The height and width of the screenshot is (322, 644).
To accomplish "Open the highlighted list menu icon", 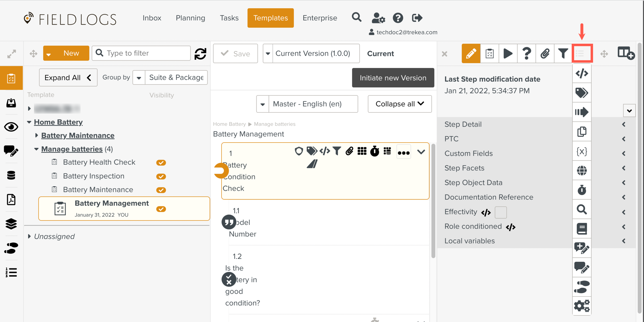I will 582,54.
